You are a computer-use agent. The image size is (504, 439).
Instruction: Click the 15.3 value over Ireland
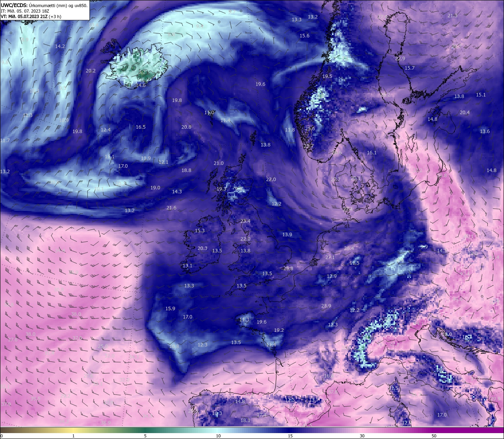click(200, 231)
